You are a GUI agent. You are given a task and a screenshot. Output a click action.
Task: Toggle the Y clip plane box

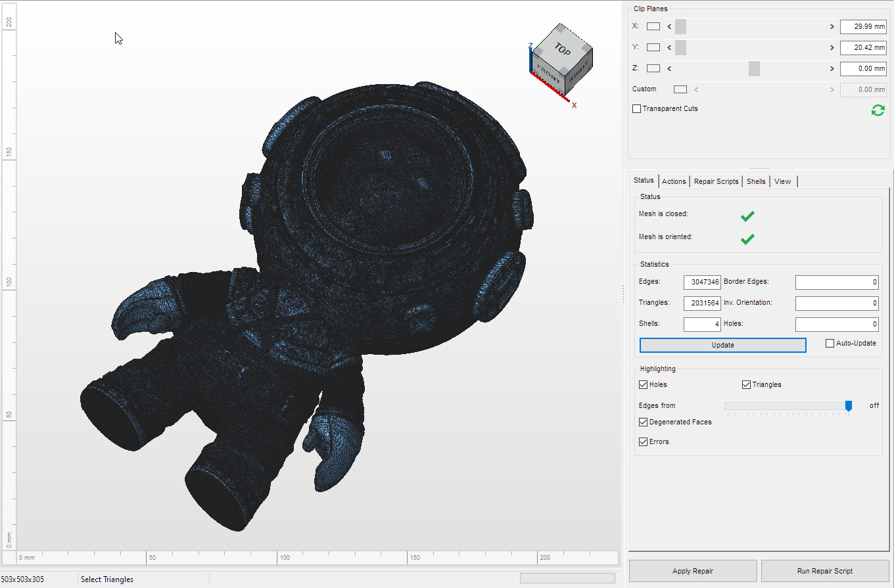pos(653,47)
